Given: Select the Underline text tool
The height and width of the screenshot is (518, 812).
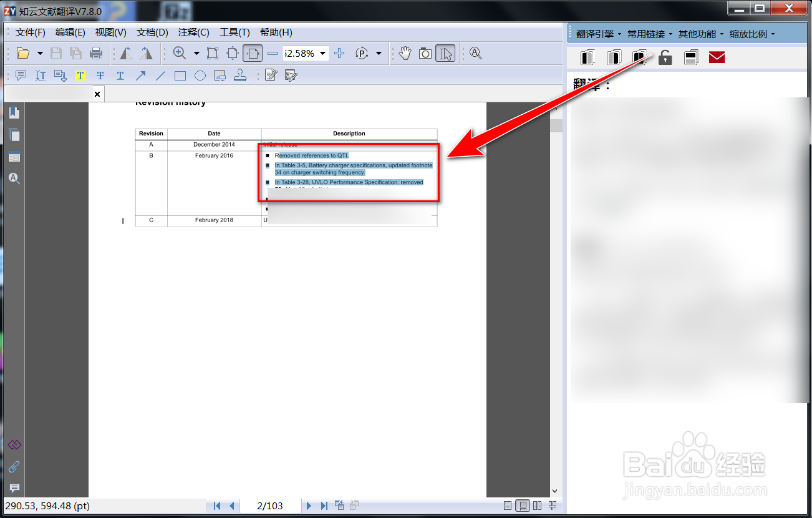Looking at the screenshot, I should [120, 76].
